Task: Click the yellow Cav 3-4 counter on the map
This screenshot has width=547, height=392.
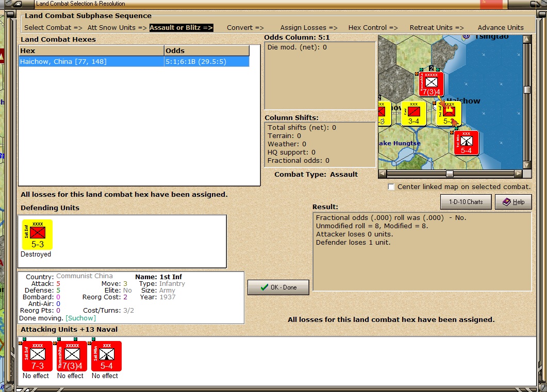Action: tap(414, 113)
